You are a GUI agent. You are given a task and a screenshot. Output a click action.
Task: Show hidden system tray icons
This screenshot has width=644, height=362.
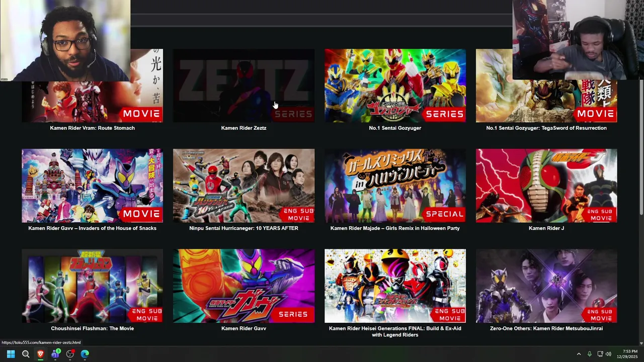579,354
